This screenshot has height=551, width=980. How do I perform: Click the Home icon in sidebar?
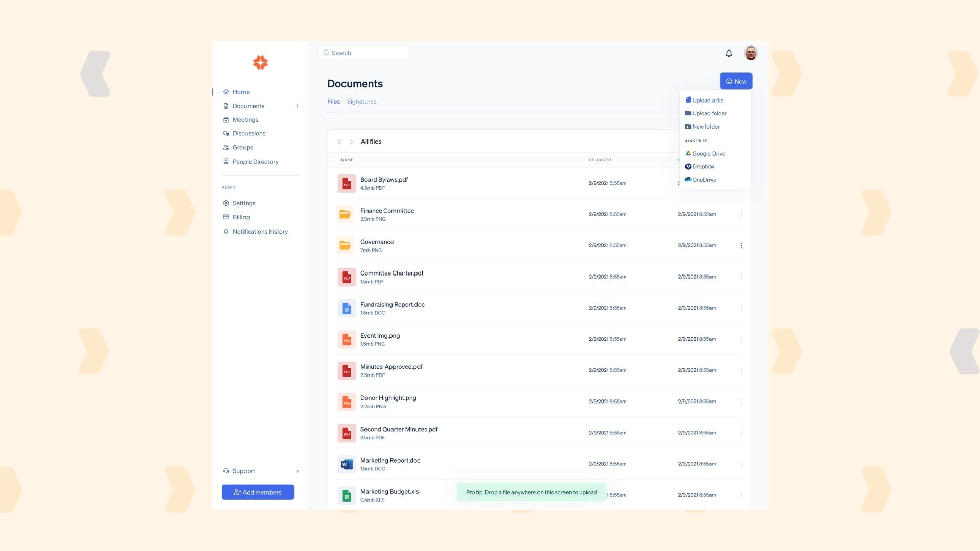click(226, 92)
